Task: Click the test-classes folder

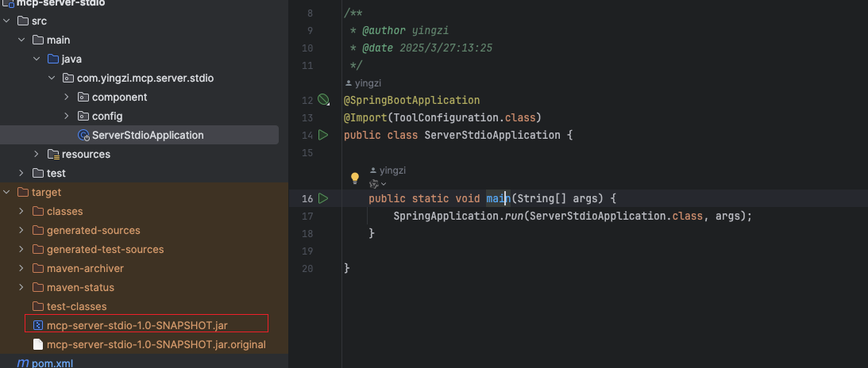Action: [x=76, y=306]
